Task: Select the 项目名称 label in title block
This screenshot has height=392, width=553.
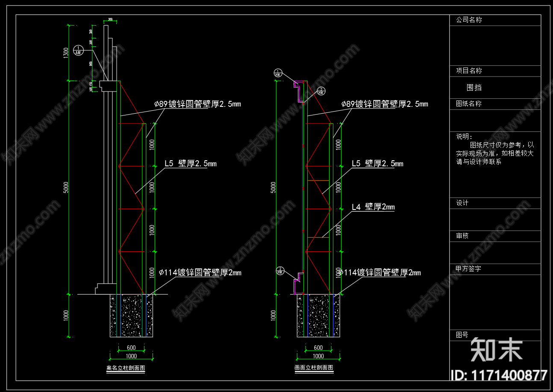Action: [x=469, y=71]
